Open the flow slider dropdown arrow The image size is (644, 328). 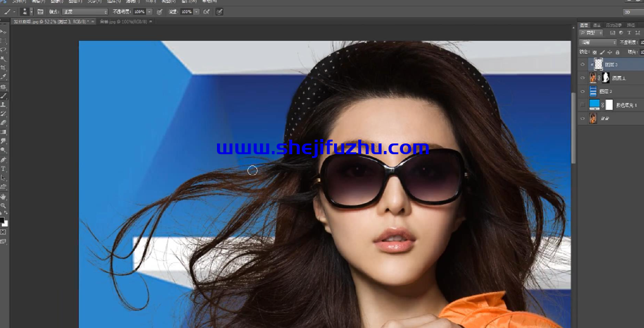click(x=197, y=11)
